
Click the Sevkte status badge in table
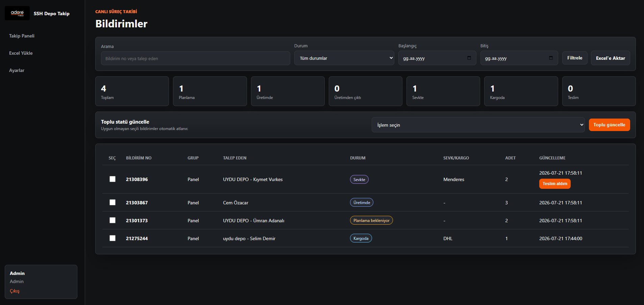(x=359, y=179)
